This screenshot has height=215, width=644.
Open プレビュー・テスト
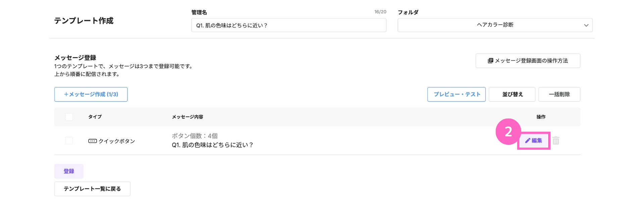tap(457, 94)
